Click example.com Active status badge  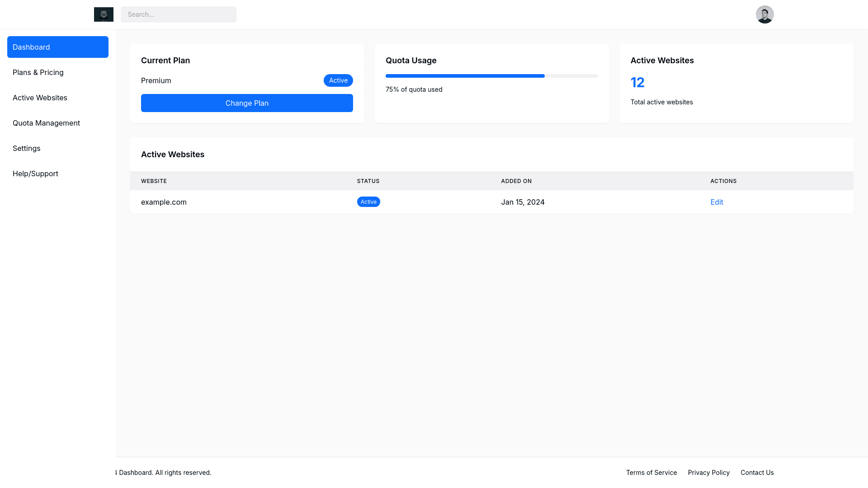368,202
